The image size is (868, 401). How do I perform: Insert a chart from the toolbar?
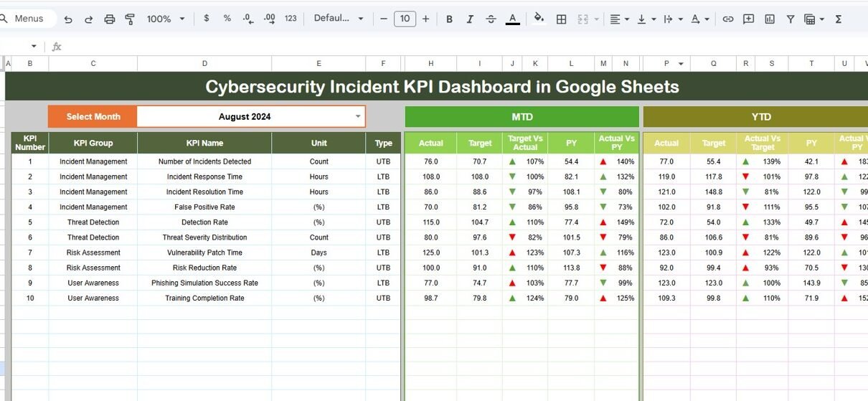(770, 19)
